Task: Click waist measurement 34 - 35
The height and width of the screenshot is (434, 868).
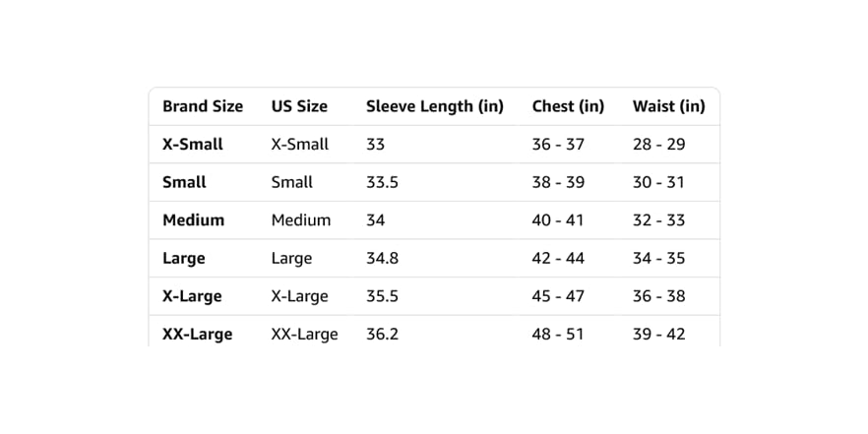Action: [x=658, y=259]
